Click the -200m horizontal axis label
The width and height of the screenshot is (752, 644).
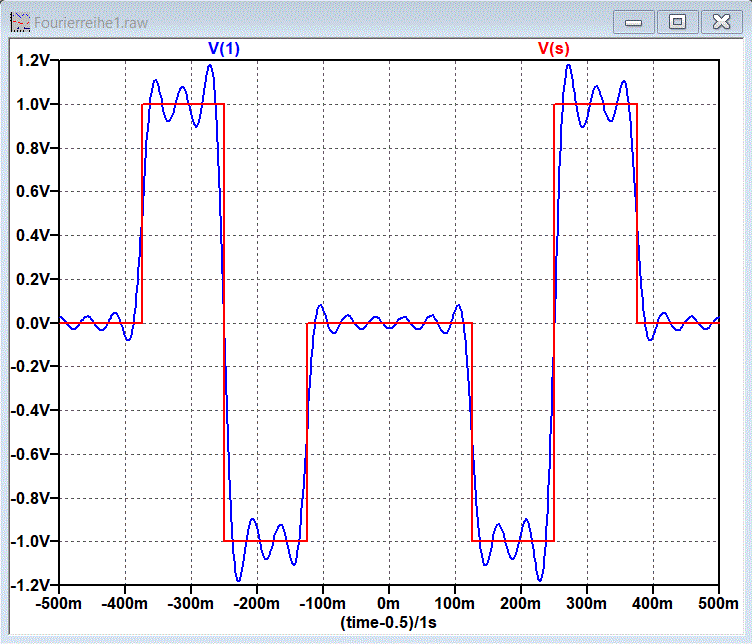tap(257, 603)
